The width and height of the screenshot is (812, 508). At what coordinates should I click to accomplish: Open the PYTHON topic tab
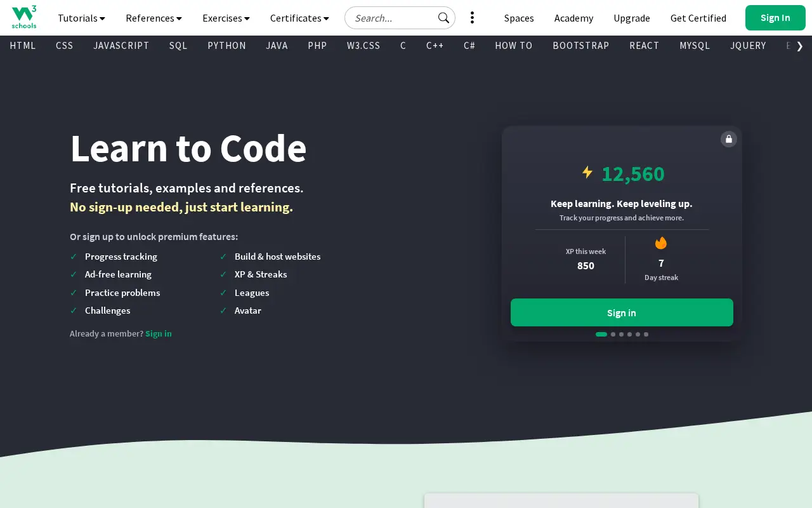[226, 46]
